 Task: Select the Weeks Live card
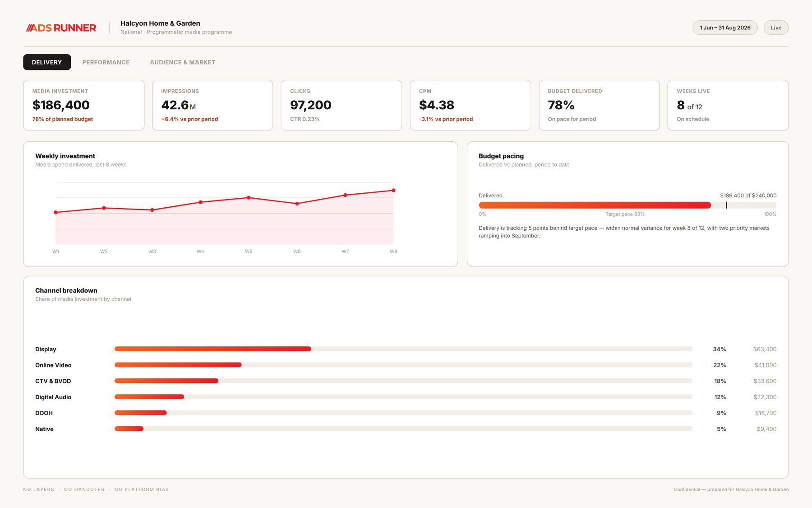coord(728,105)
